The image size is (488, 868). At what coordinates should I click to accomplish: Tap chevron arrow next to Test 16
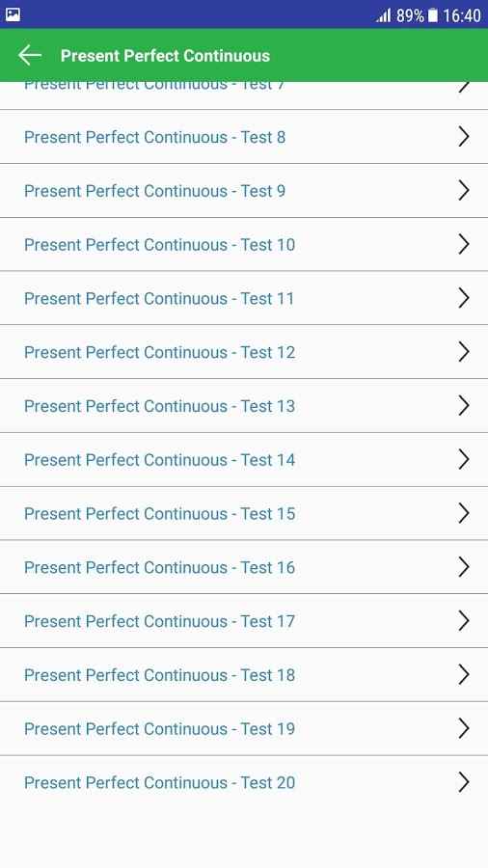464,567
